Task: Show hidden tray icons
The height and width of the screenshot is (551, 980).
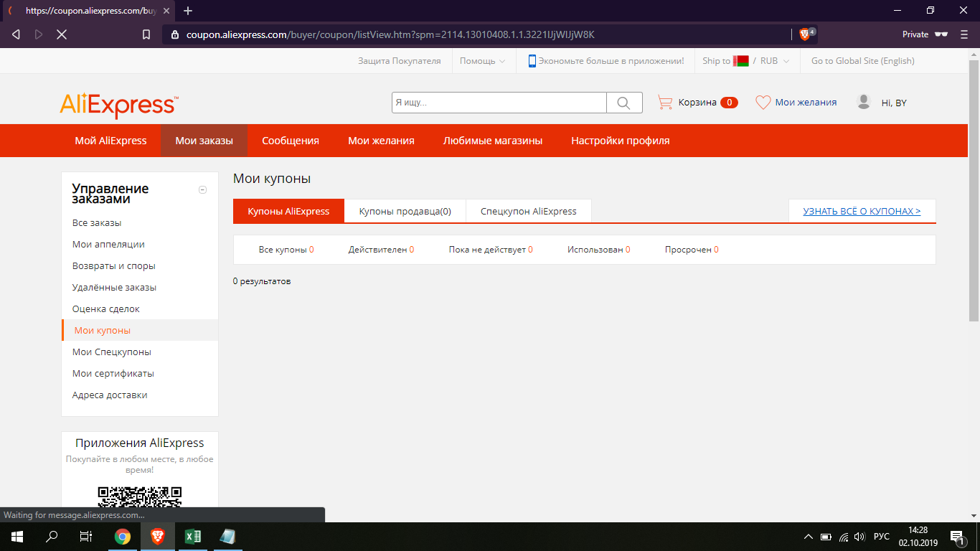Action: coord(808,537)
